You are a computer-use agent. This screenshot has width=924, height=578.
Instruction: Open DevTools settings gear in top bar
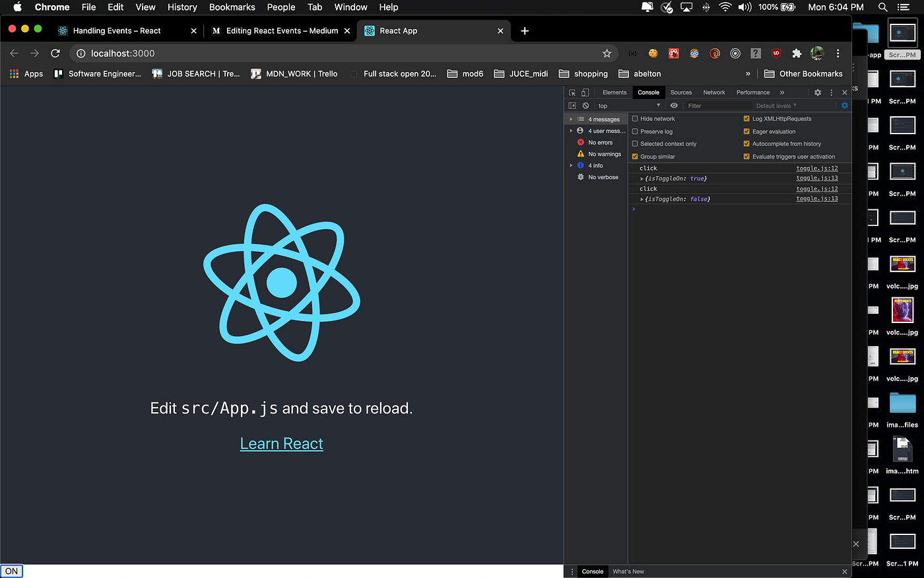pos(818,92)
